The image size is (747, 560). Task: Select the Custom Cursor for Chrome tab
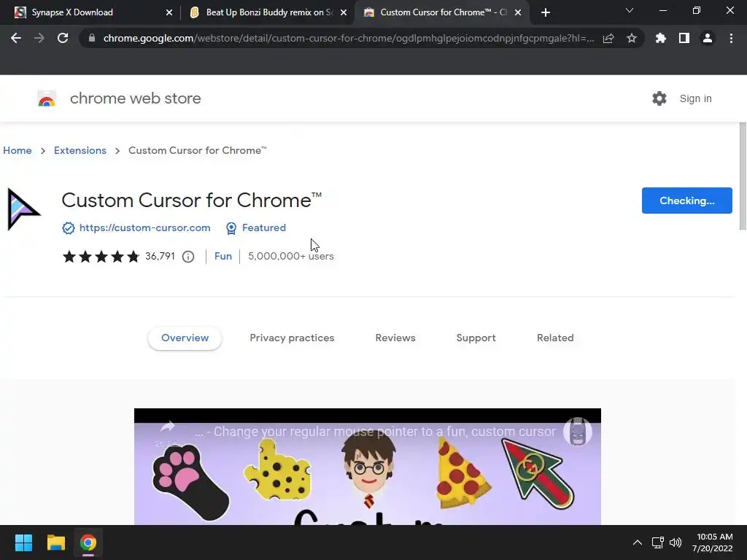coord(443,12)
